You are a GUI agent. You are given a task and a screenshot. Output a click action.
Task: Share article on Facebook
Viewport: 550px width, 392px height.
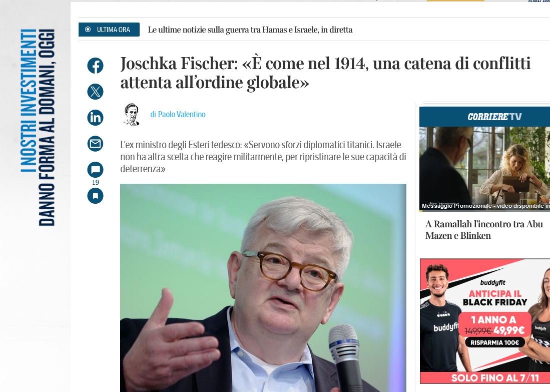[95, 66]
